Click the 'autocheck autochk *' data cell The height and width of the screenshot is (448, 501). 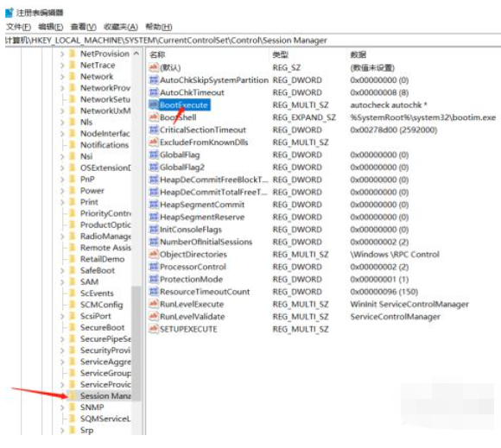coord(389,104)
